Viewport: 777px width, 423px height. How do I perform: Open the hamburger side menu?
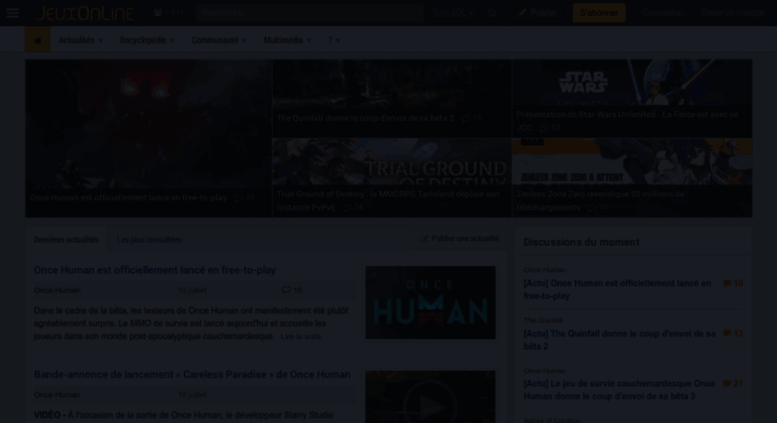13,13
